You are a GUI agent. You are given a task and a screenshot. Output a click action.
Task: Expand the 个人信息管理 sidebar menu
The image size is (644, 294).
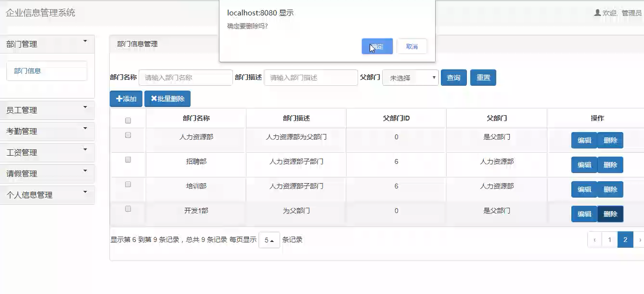pyautogui.click(x=47, y=195)
